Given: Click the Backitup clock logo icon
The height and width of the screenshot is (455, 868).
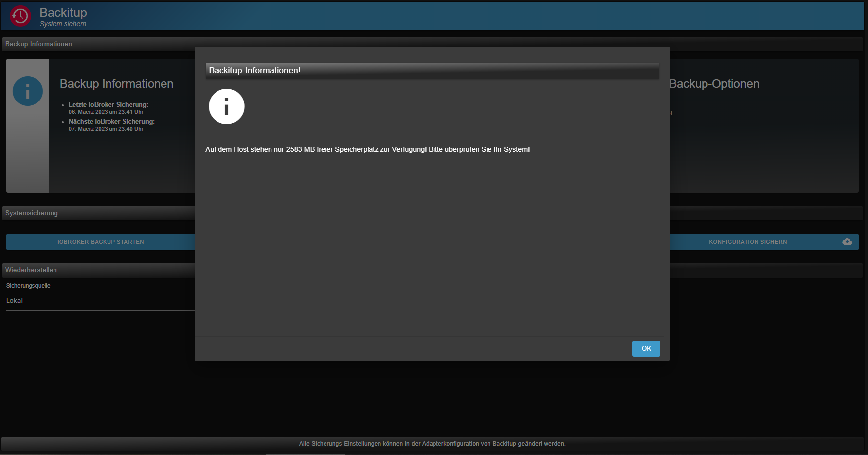Looking at the screenshot, I should point(21,16).
